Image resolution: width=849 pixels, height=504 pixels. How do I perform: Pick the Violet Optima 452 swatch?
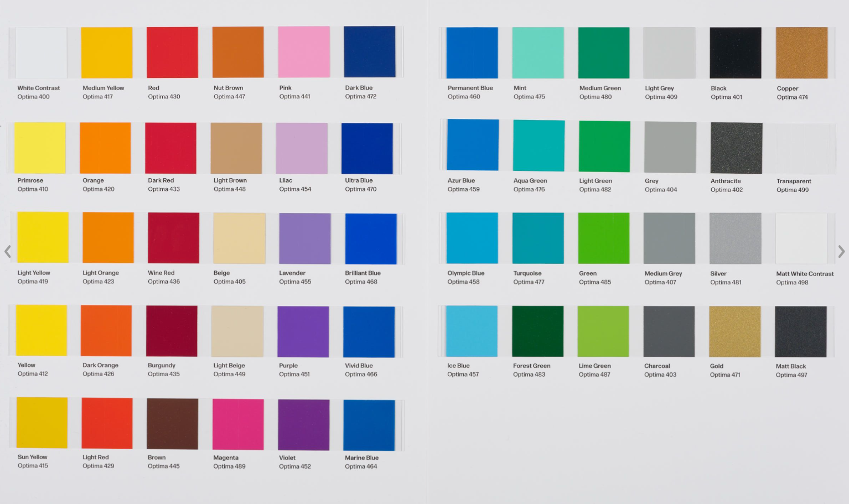click(x=304, y=425)
